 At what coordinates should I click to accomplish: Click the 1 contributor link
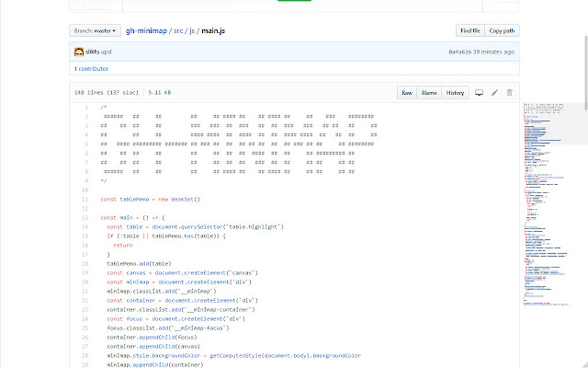pyautogui.click(x=91, y=69)
